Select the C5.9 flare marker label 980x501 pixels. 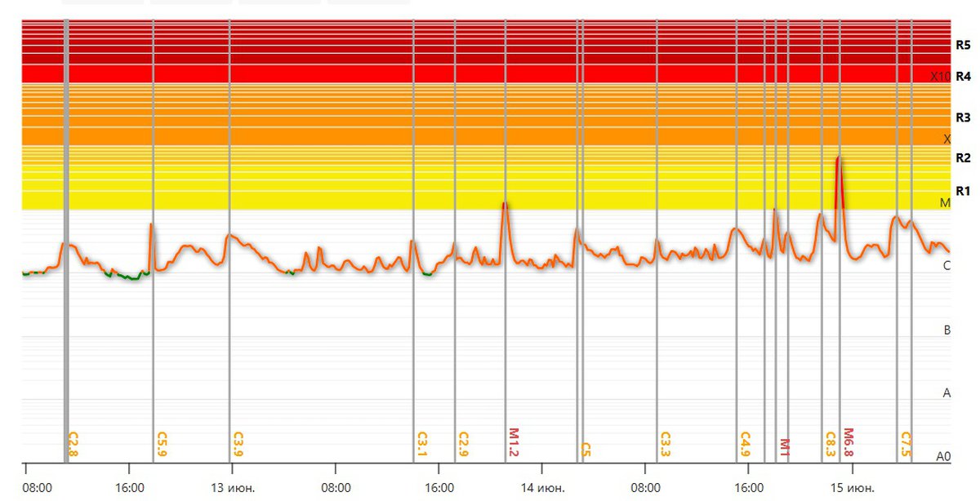[x=162, y=444]
